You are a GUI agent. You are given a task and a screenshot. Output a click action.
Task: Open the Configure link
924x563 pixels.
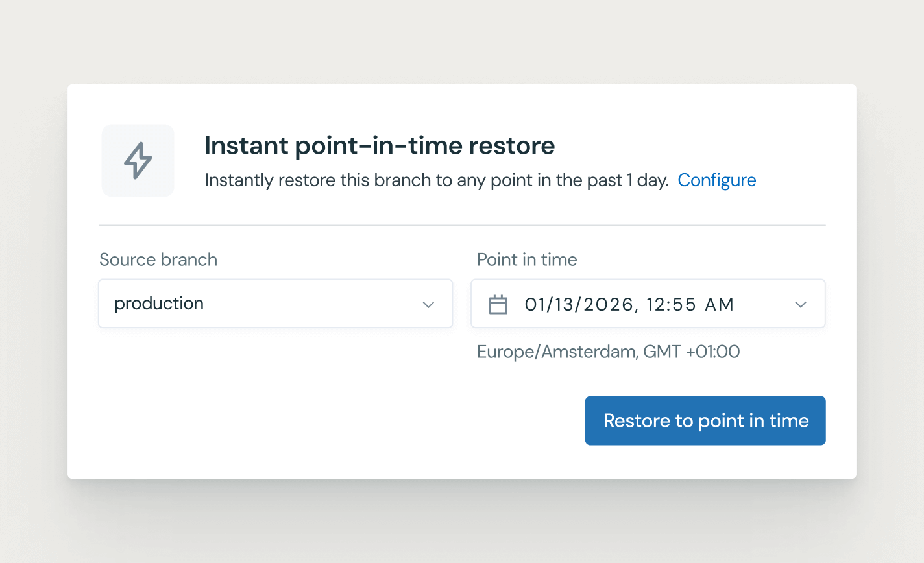click(716, 180)
